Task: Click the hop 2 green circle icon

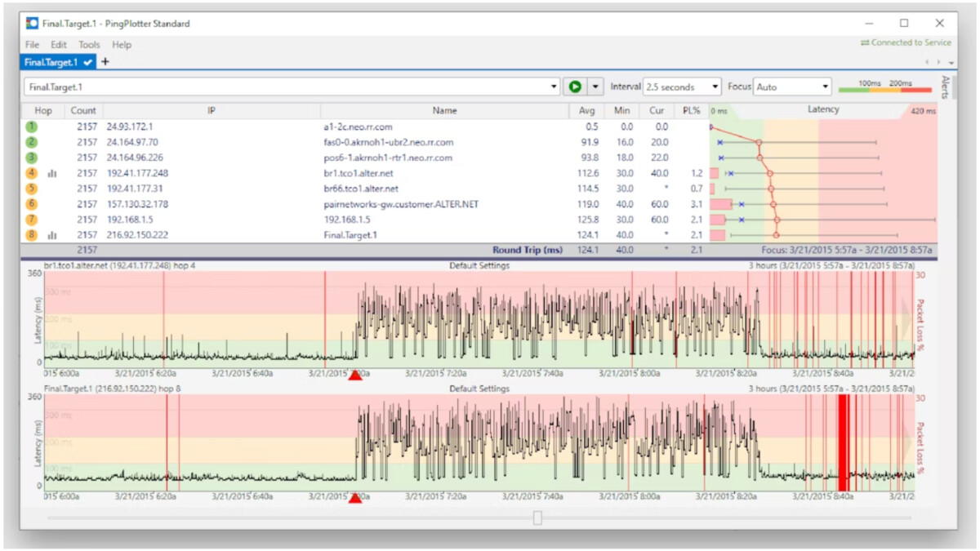Action: pyautogui.click(x=32, y=142)
